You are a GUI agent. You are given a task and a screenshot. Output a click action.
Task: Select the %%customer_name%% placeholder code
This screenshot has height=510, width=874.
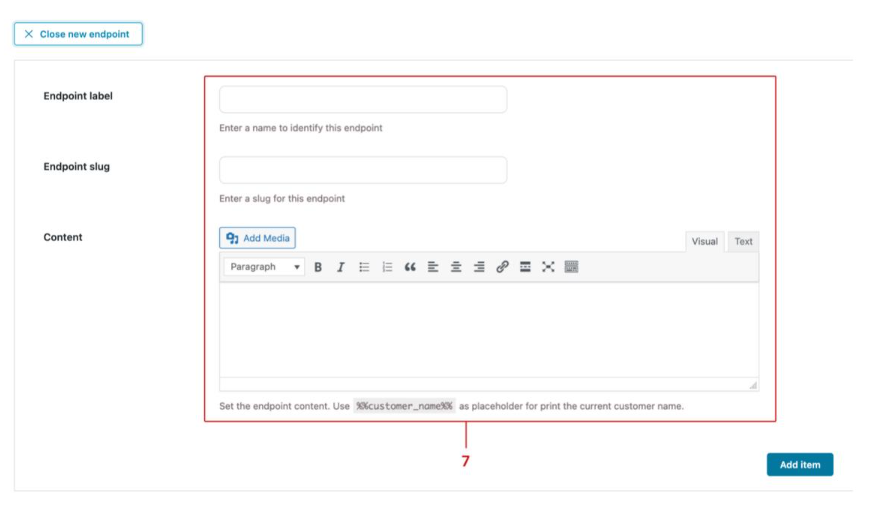coord(404,406)
